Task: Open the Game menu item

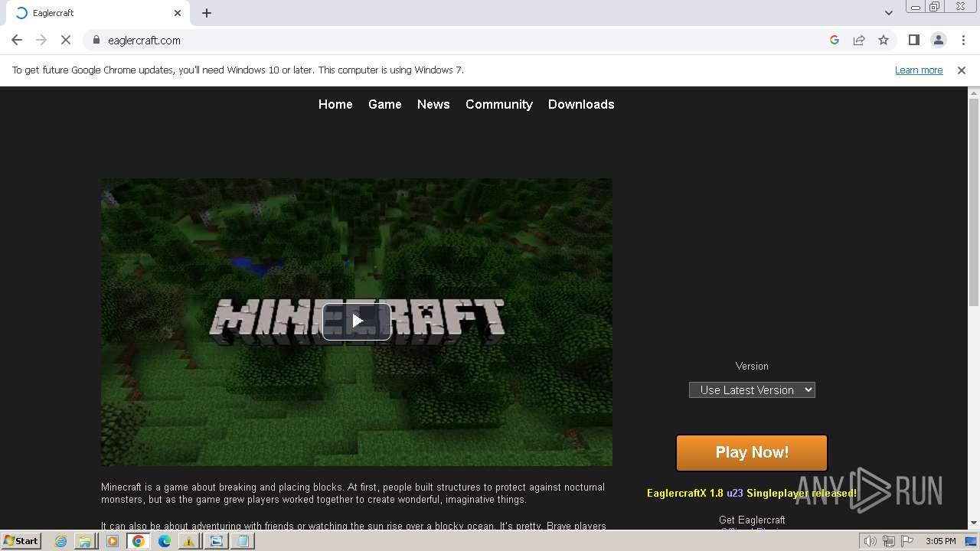Action: pyautogui.click(x=385, y=104)
